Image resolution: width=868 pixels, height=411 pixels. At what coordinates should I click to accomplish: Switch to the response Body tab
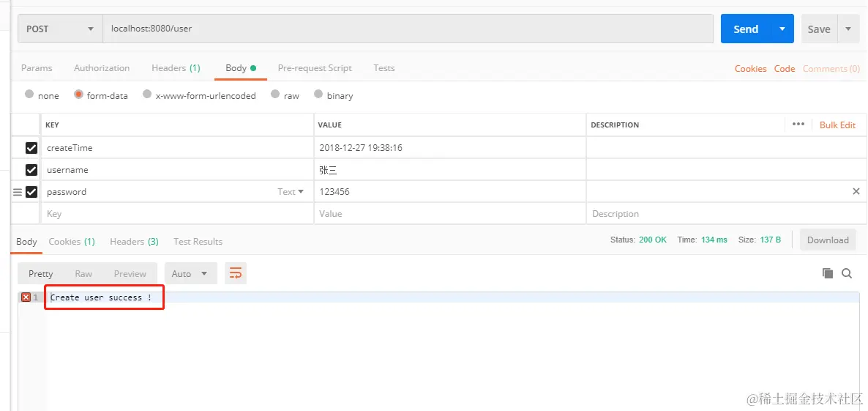coord(26,242)
